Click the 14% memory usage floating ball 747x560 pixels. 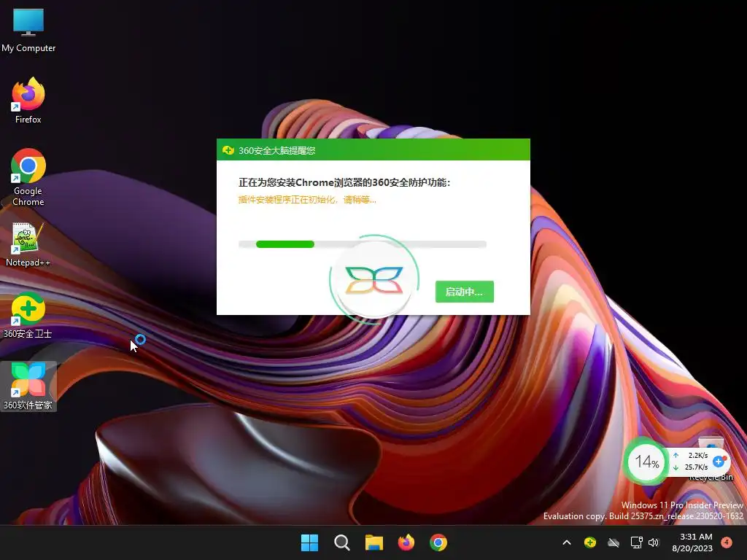pyautogui.click(x=646, y=462)
